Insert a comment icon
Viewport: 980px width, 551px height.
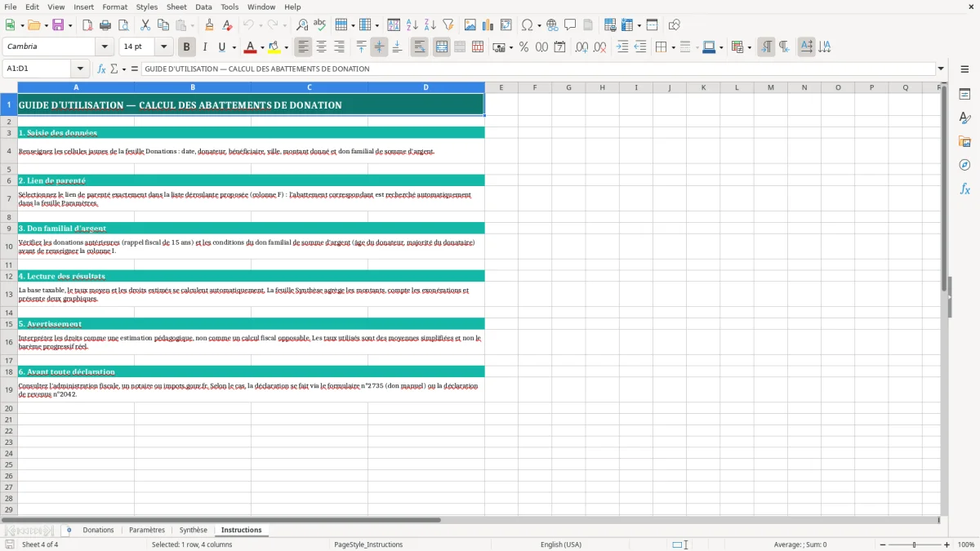pyautogui.click(x=570, y=25)
